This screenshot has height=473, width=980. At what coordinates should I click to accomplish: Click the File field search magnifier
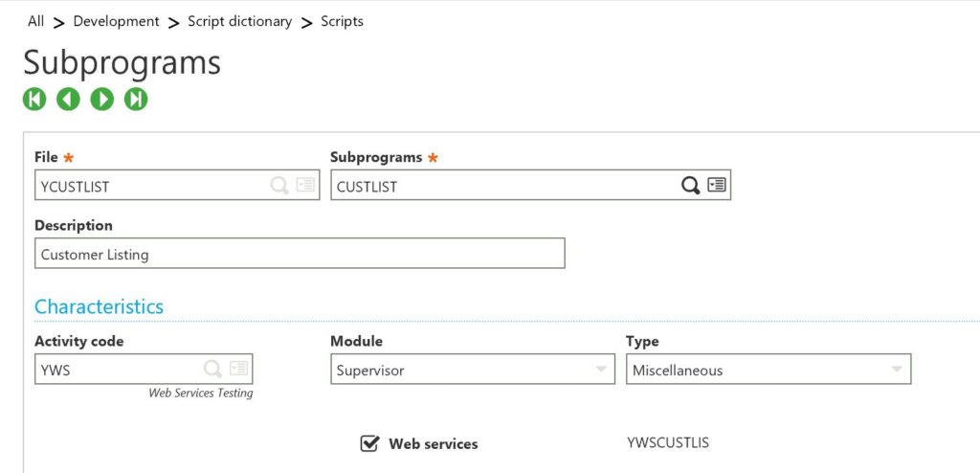coord(279,185)
